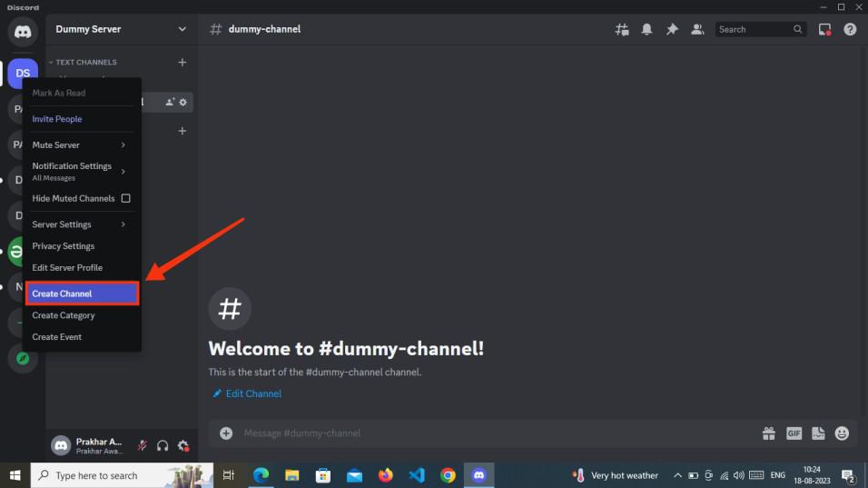
Task: Toggle Member List icon
Action: coord(697,29)
